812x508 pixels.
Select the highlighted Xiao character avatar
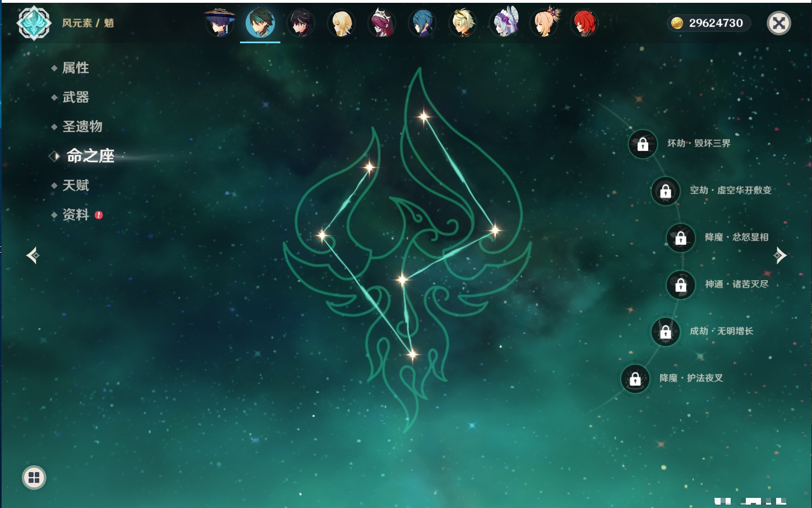pos(260,23)
